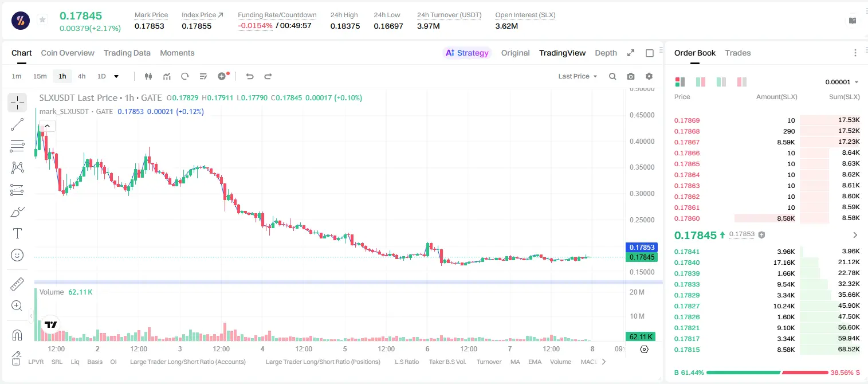Expand the chart to fullscreen arrows icon

[x=631, y=53]
